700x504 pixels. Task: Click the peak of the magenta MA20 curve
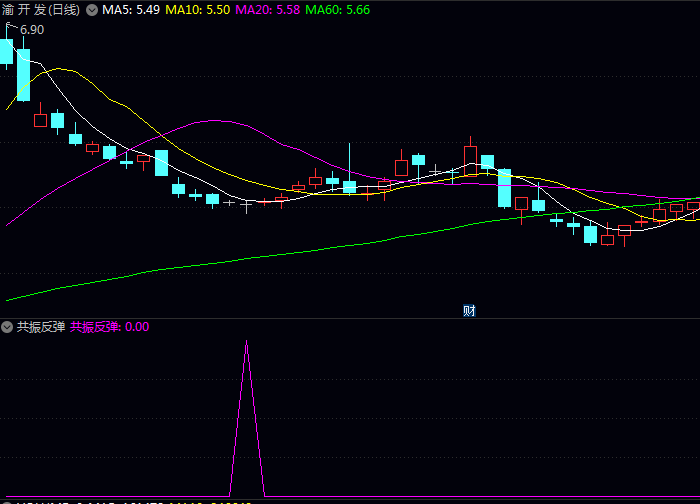(215, 121)
